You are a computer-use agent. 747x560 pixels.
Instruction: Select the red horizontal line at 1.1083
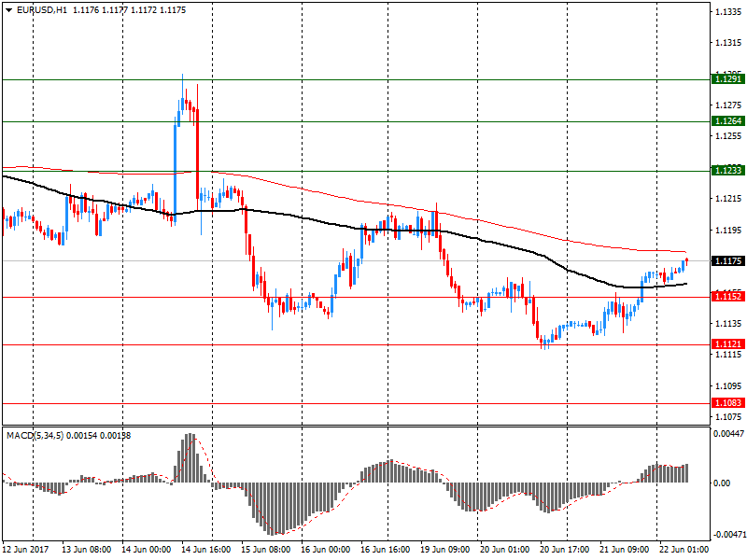click(x=356, y=403)
